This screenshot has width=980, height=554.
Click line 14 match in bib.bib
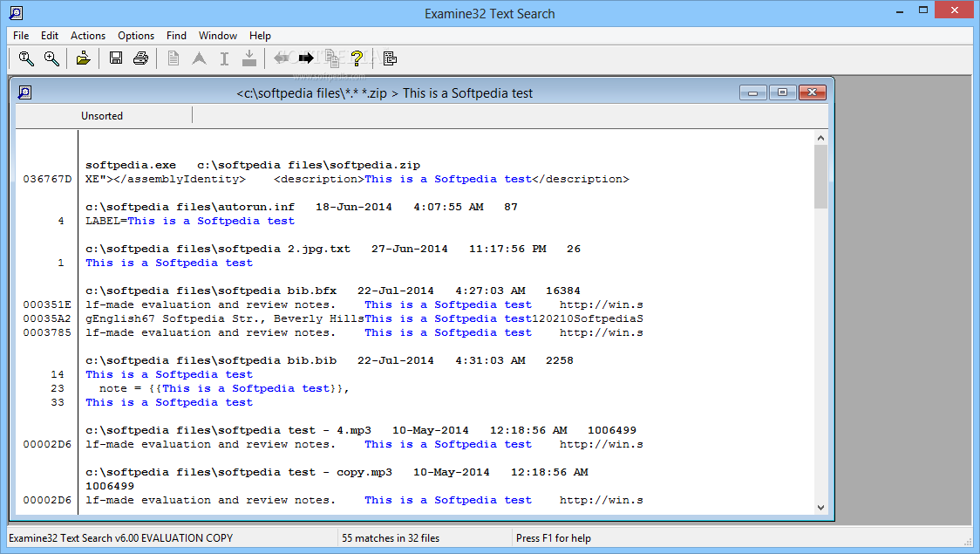(x=169, y=374)
